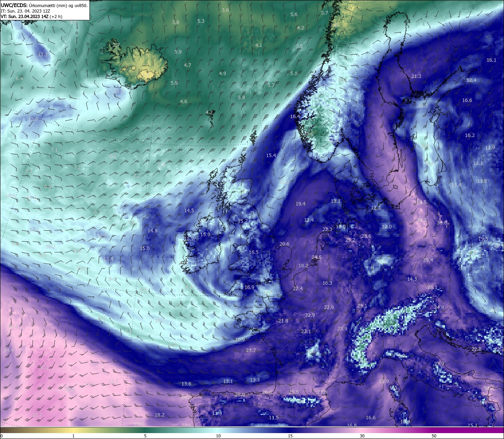Click map value 4.9

(222, 73)
